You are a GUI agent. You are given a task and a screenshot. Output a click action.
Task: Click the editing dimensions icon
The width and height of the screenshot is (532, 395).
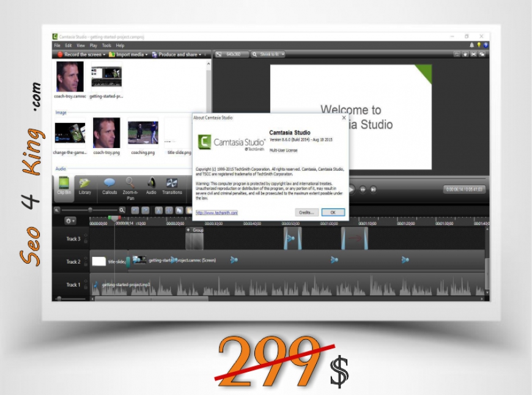point(219,54)
